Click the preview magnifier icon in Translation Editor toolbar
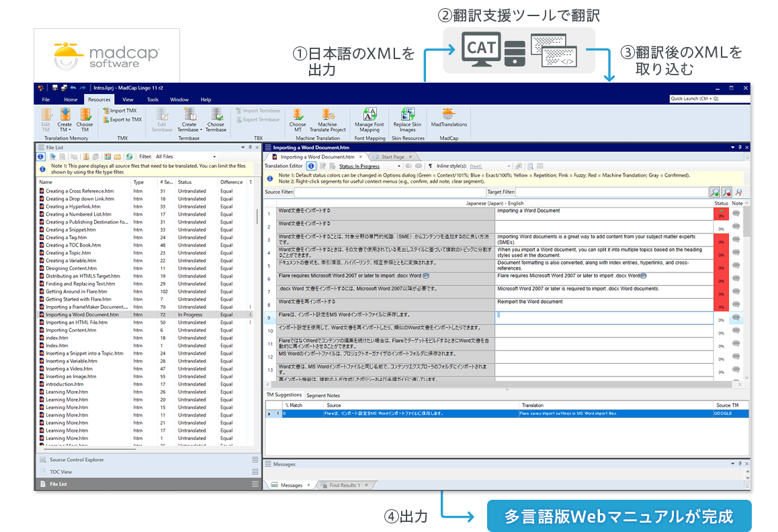Viewport: 778px width, 532px height. tap(530, 166)
